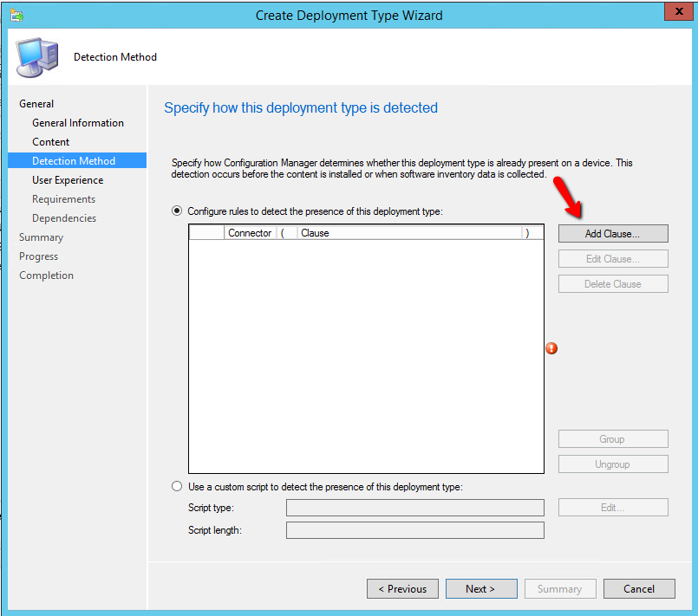Open General Information wizard page
The height and width of the screenshot is (616, 698).
[78, 123]
